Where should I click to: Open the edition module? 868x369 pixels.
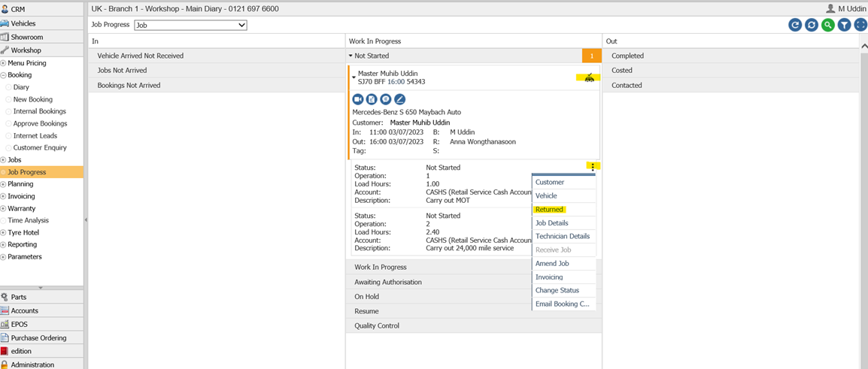(x=42, y=351)
